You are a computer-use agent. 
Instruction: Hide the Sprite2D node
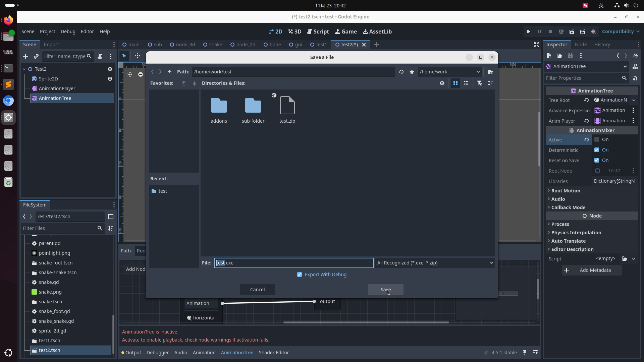pyautogui.click(x=110, y=79)
